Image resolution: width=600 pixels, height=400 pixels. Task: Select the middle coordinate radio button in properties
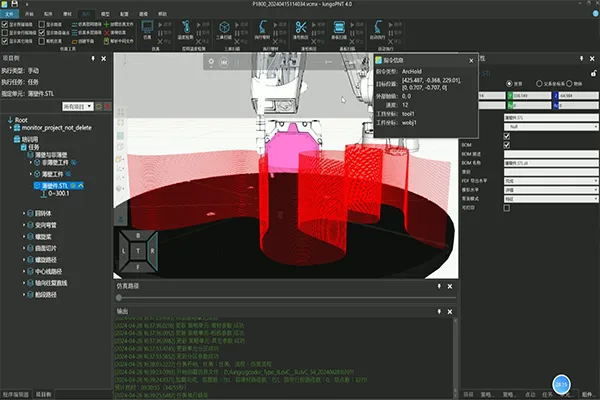point(539,83)
